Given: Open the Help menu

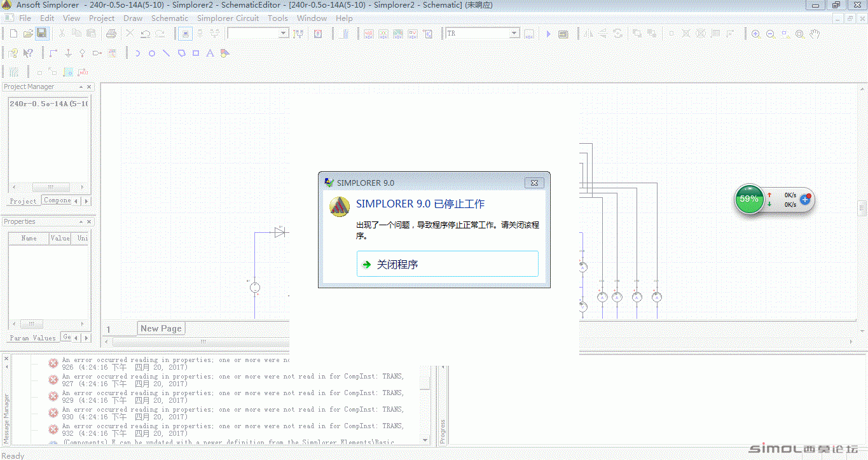Looking at the screenshot, I should (x=344, y=18).
